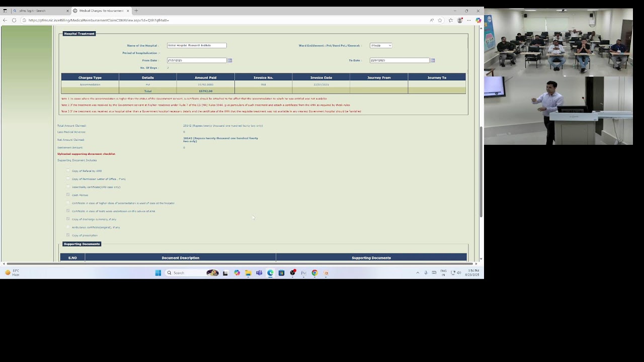Show hidden system tray icons
Image resolution: width=644 pixels, height=362 pixels.
(x=417, y=273)
